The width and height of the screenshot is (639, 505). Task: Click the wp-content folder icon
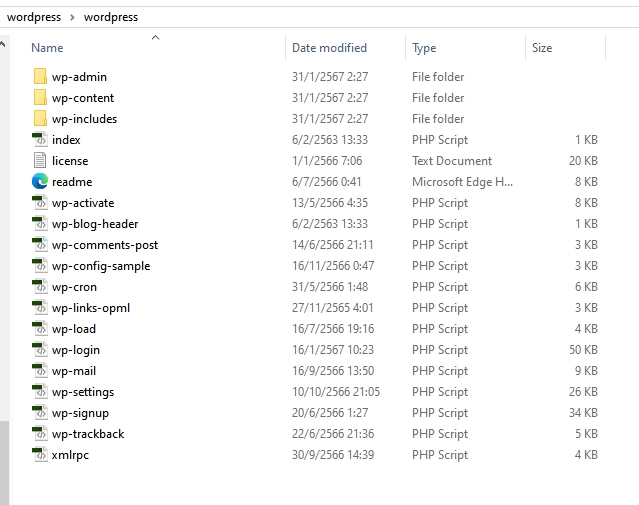pyautogui.click(x=40, y=98)
